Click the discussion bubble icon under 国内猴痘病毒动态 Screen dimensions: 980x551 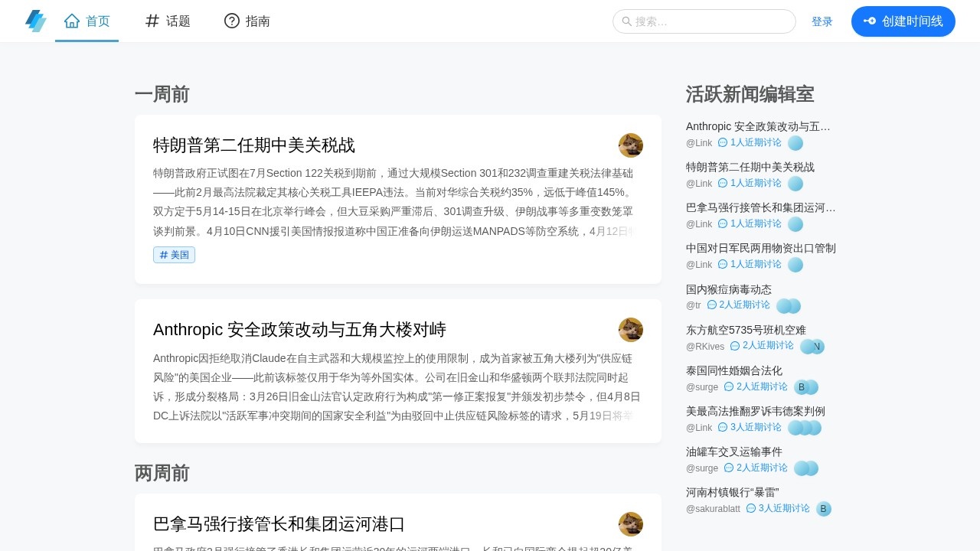712,305
